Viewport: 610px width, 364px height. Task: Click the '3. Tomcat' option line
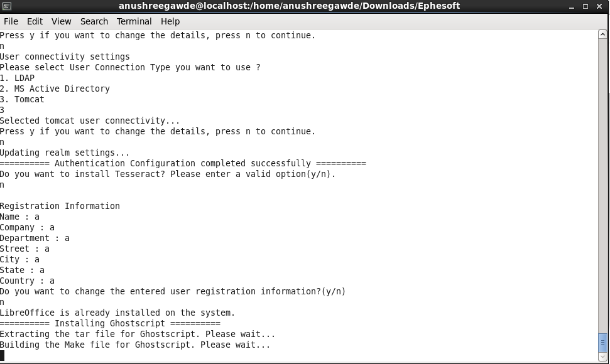[22, 99]
